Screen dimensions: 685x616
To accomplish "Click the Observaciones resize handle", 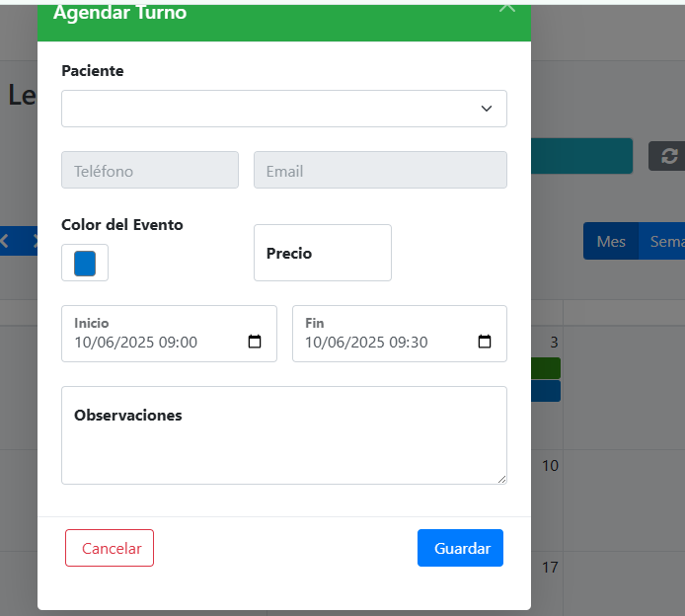I will (501, 479).
